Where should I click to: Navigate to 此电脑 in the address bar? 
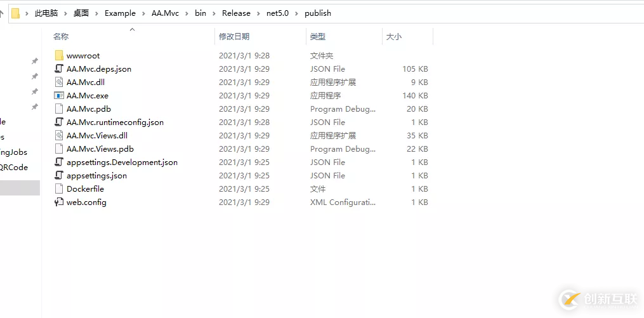click(x=46, y=13)
